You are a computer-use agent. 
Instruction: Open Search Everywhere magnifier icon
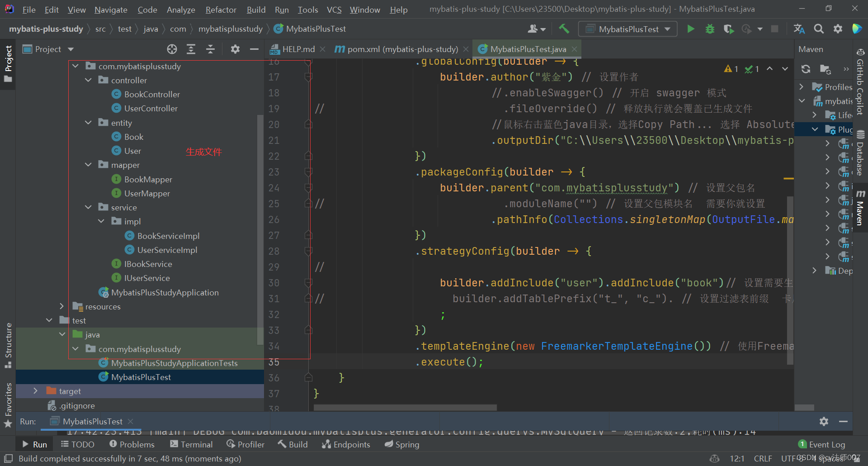(819, 29)
